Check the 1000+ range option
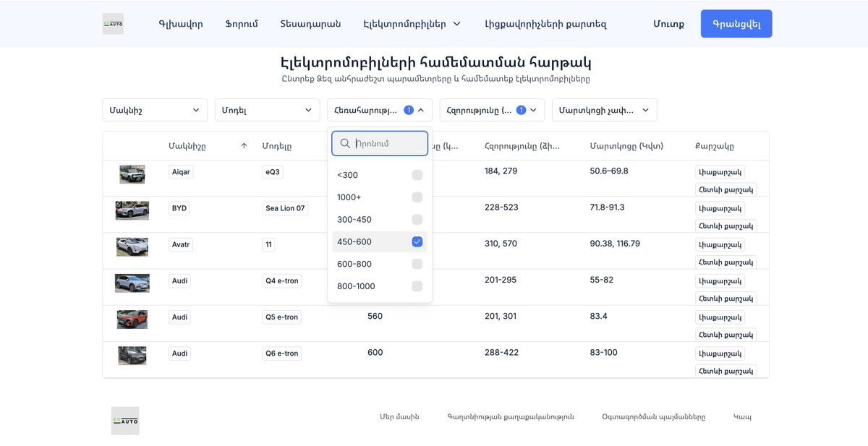The width and height of the screenshot is (868, 446). pos(417,197)
